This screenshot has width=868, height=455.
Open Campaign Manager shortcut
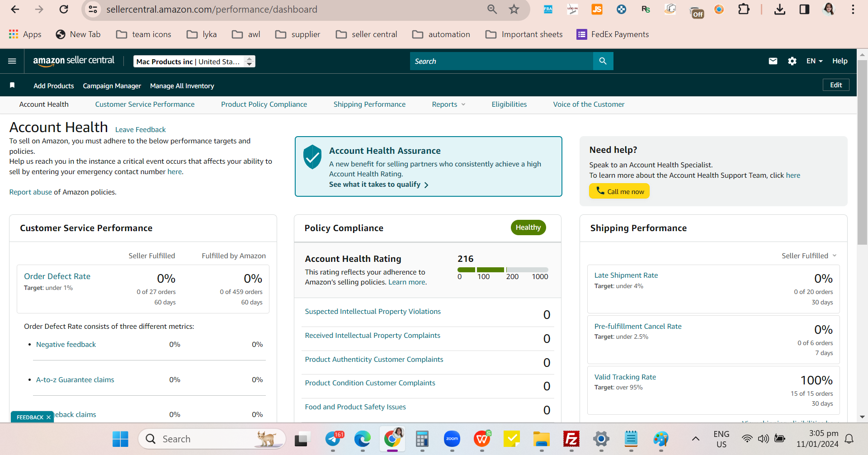112,86
